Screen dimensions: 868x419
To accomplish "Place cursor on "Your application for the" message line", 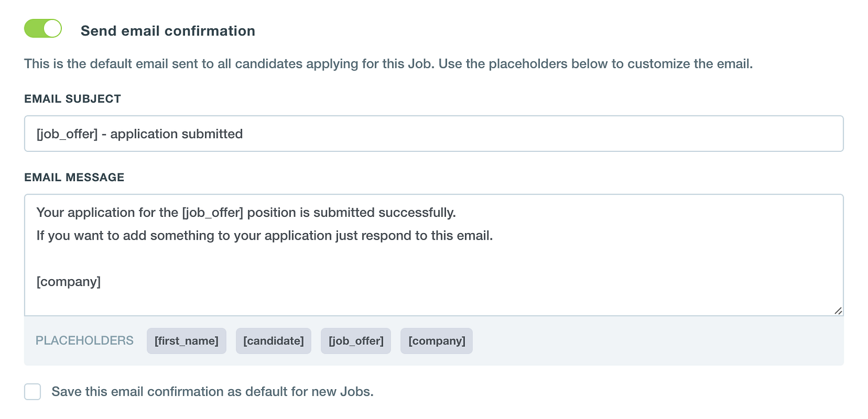I will pyautogui.click(x=107, y=212).
